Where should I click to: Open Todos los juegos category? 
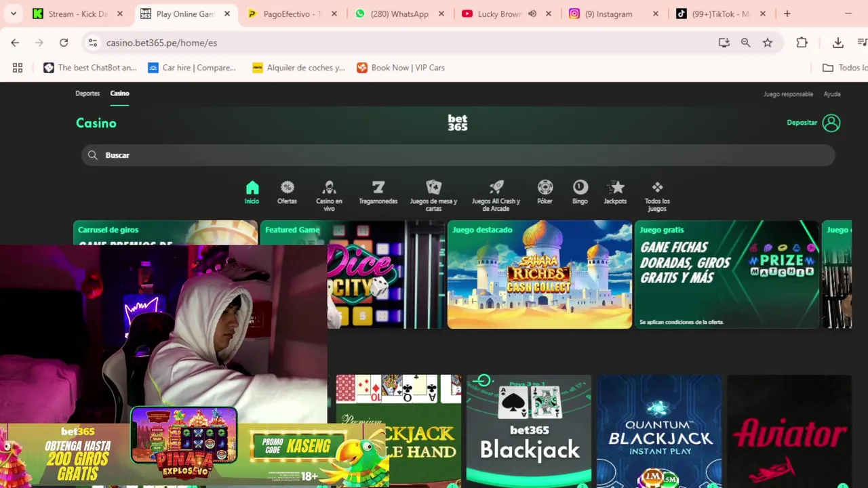pyautogui.click(x=657, y=196)
